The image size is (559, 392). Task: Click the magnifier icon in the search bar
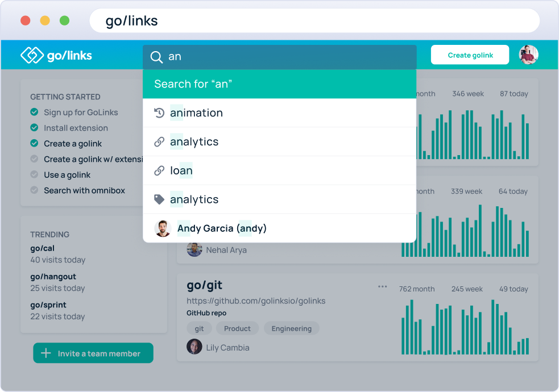pyautogui.click(x=156, y=56)
